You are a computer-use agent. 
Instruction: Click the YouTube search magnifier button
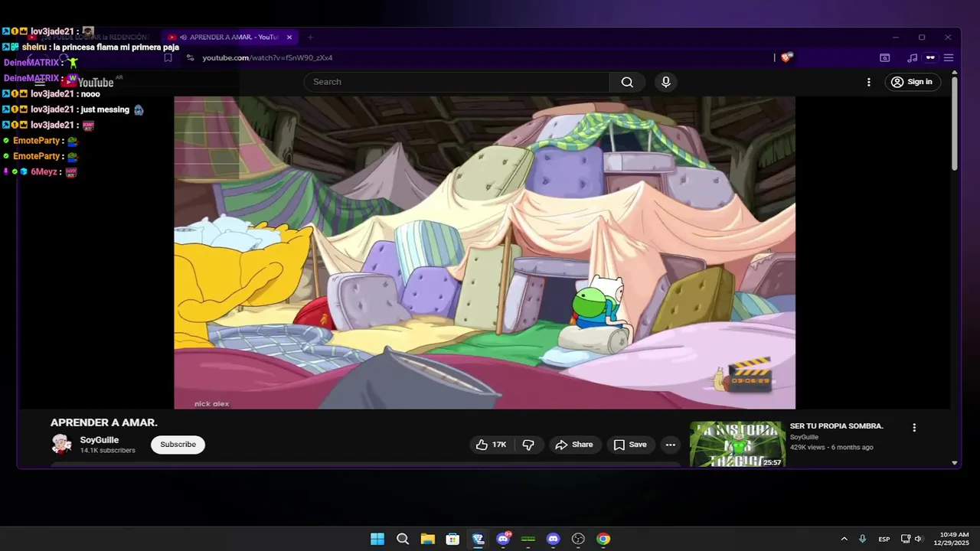tap(627, 82)
